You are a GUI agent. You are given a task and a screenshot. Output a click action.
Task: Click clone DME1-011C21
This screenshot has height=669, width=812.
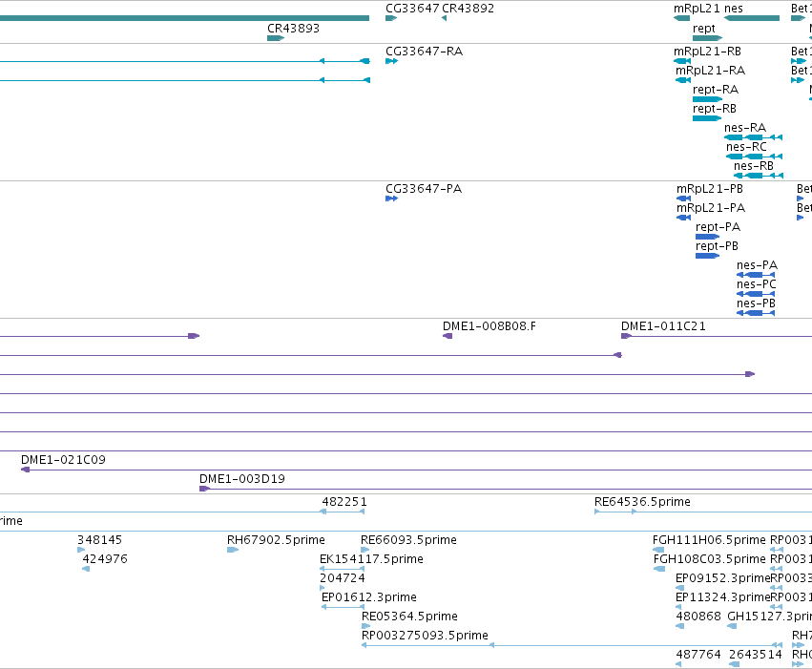tap(663, 326)
